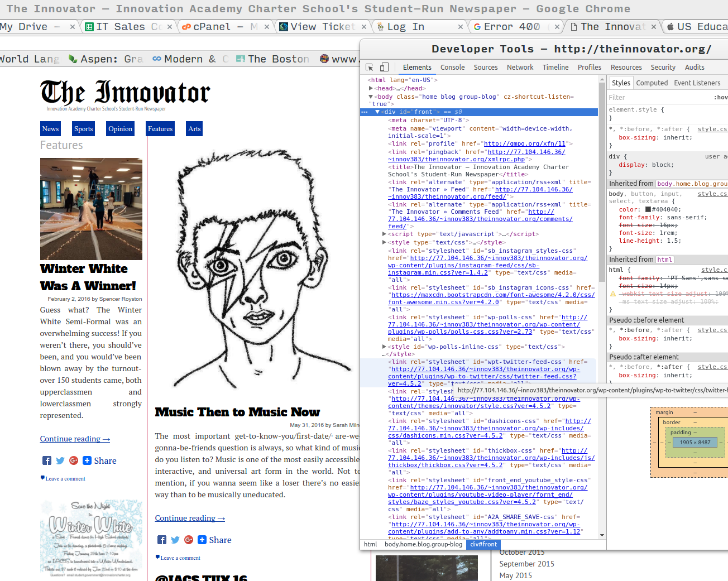Open the Modern & C bookmark
Screen dimensions: 728x581
[x=191, y=59]
